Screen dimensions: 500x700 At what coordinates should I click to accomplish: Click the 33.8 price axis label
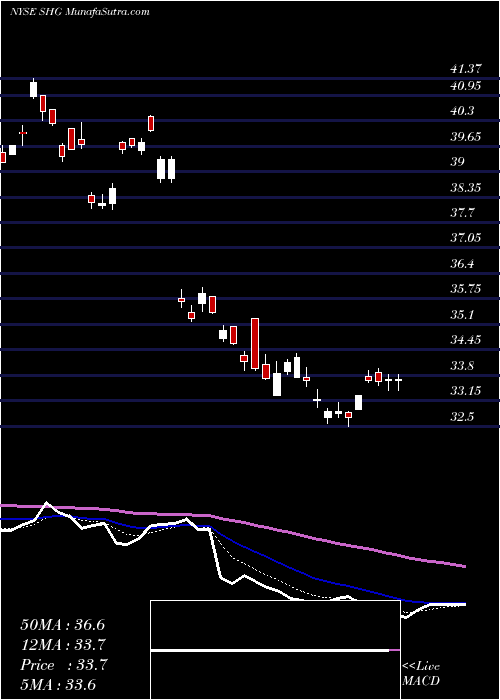[x=462, y=367]
